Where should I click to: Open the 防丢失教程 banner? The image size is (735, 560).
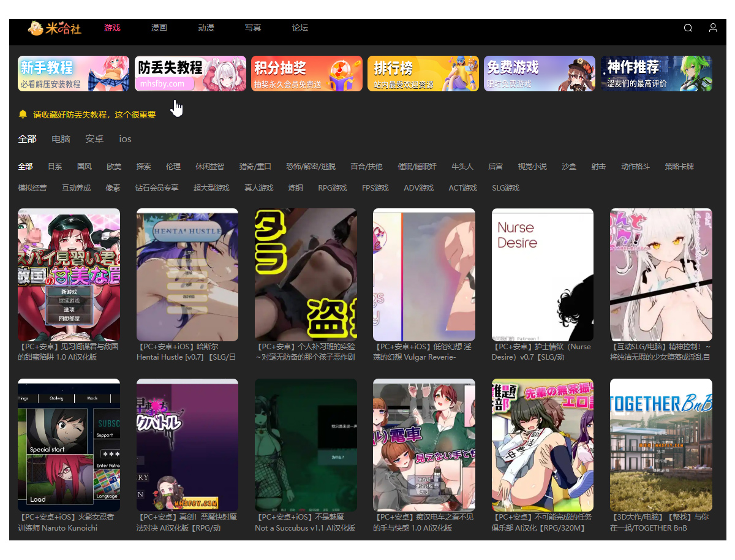coord(190,72)
